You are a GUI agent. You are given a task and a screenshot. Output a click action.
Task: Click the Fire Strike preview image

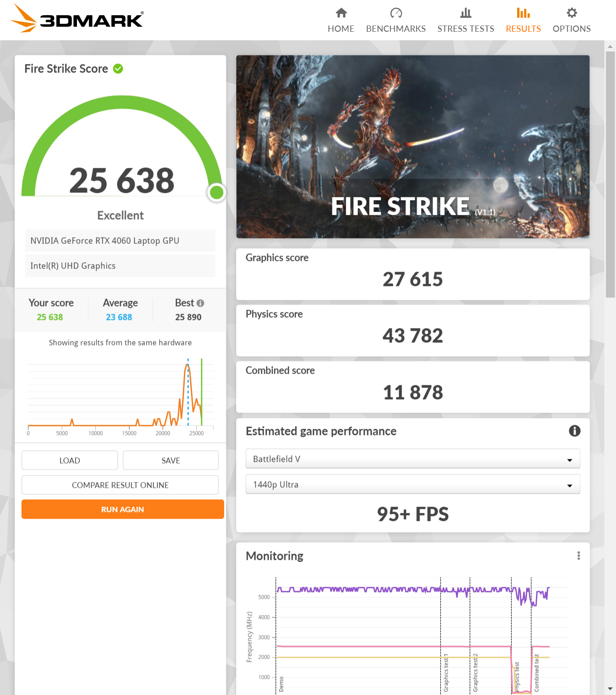coord(412,146)
